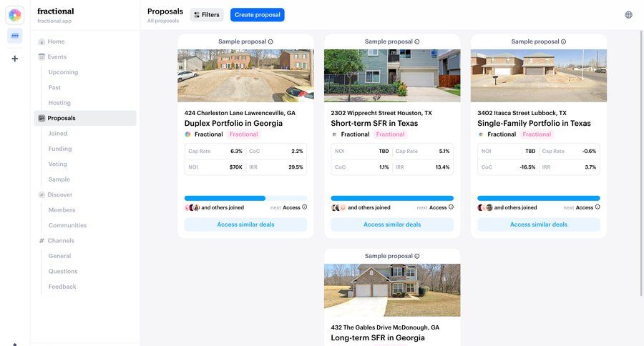Click the fractional flower logo icon
Screen dimensions: 644x346
[x=15, y=15]
